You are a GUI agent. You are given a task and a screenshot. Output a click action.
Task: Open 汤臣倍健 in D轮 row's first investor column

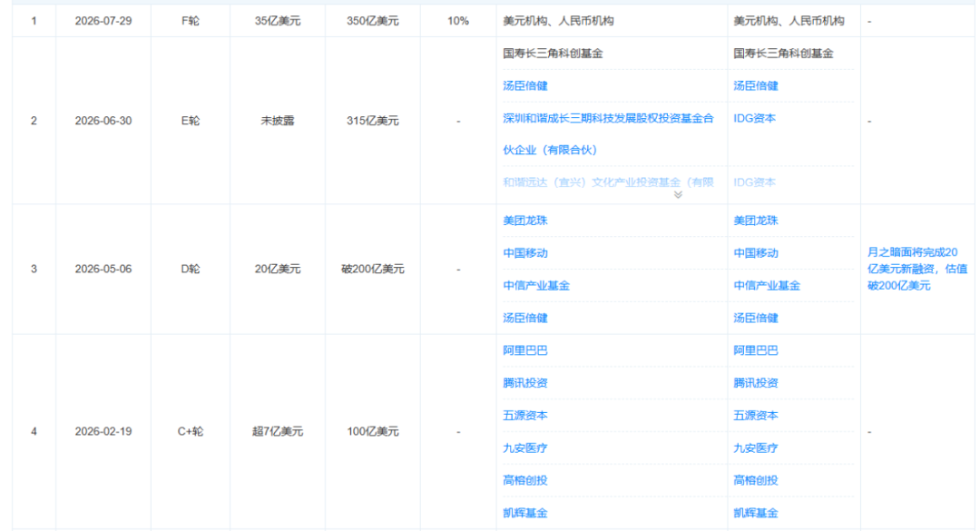click(525, 318)
